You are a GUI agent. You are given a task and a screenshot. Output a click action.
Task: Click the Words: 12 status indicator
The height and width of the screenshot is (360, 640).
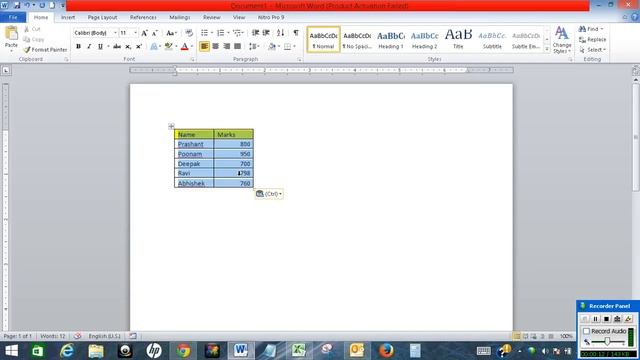tap(53, 336)
